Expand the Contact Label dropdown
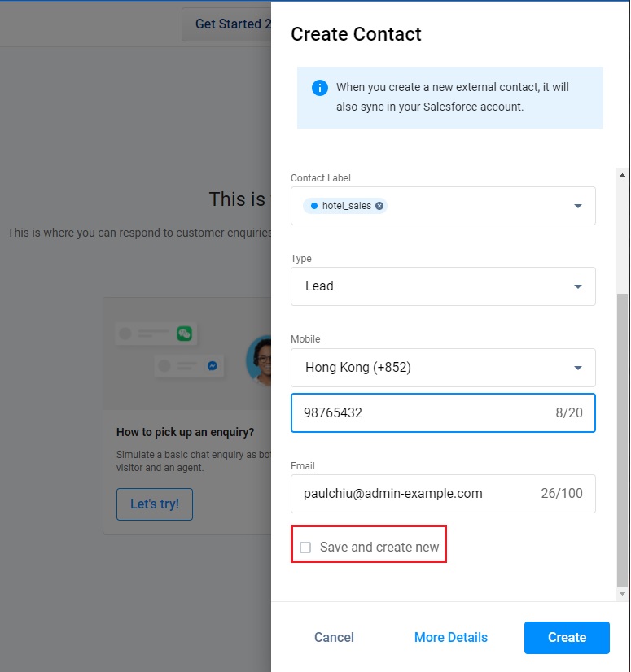The width and height of the screenshot is (631, 672). (578, 206)
